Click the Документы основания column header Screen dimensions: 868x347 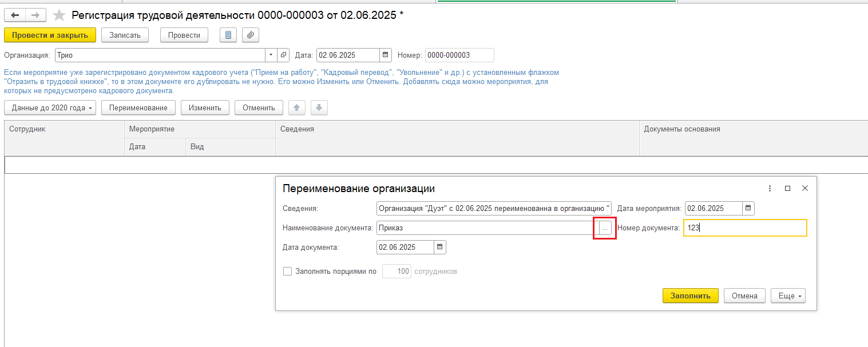coord(754,137)
